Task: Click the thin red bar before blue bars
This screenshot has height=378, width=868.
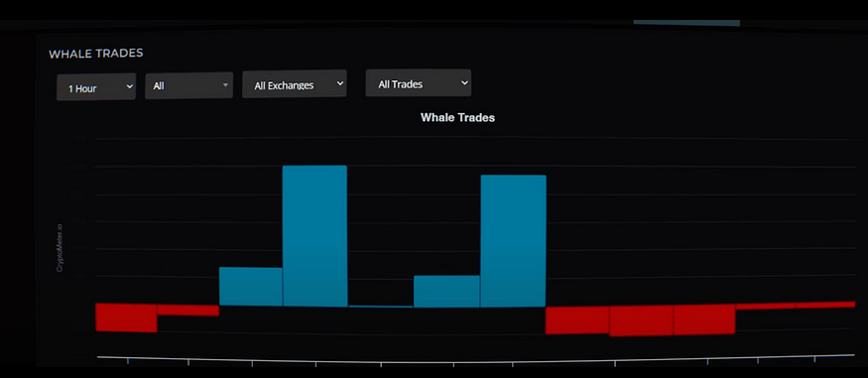Action: (x=188, y=310)
